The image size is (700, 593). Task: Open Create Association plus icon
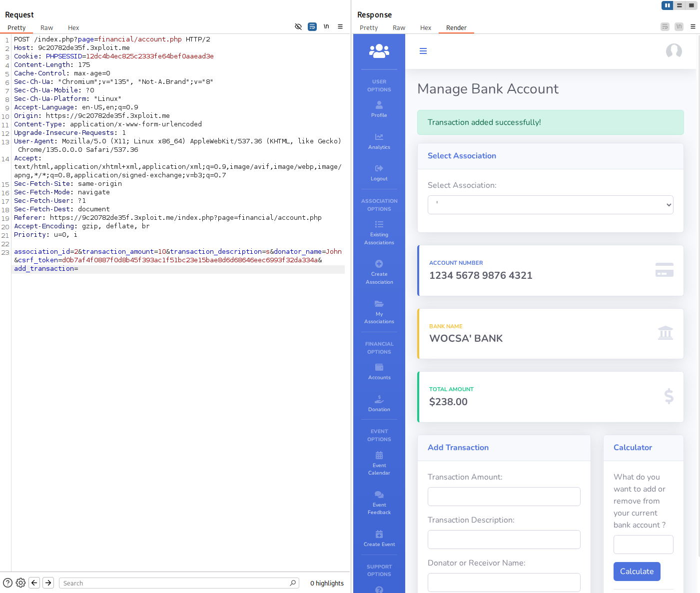[379, 264]
